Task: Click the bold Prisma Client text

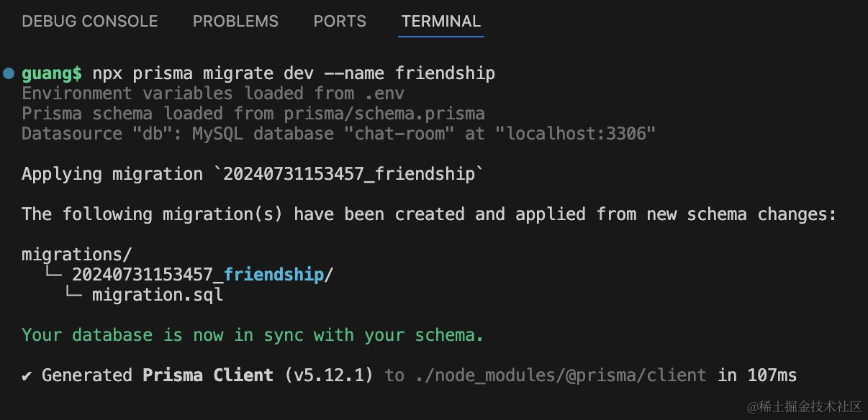Action: click(208, 375)
